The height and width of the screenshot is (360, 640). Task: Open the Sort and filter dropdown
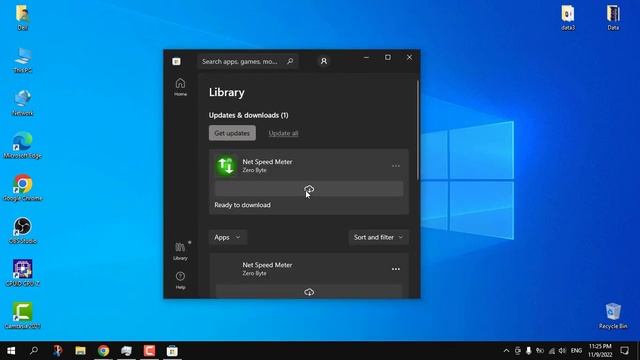click(378, 237)
